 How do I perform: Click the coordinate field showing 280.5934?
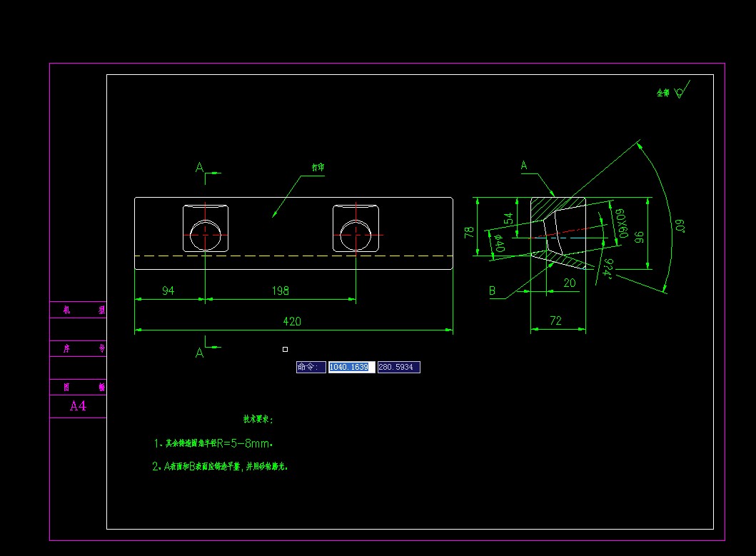398,366
